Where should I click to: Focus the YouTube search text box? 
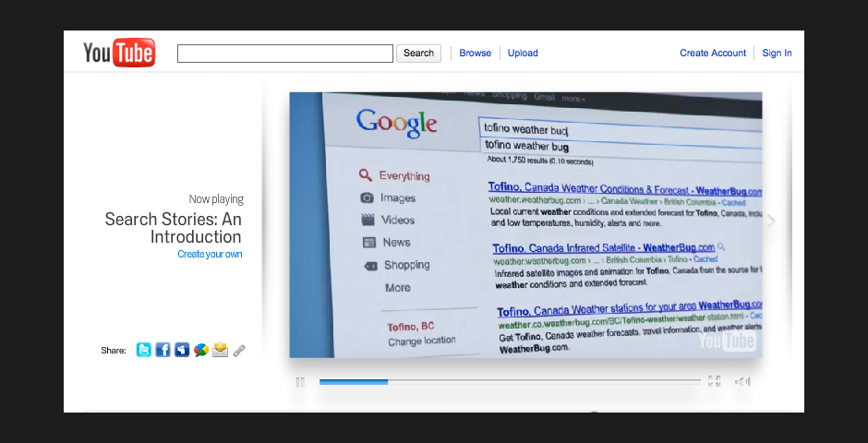coord(285,54)
